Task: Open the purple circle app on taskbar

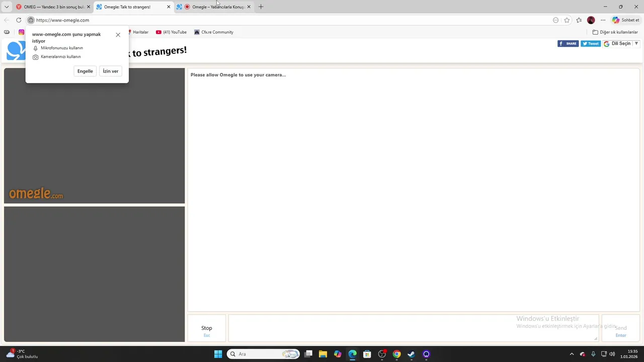Action: 426,354
